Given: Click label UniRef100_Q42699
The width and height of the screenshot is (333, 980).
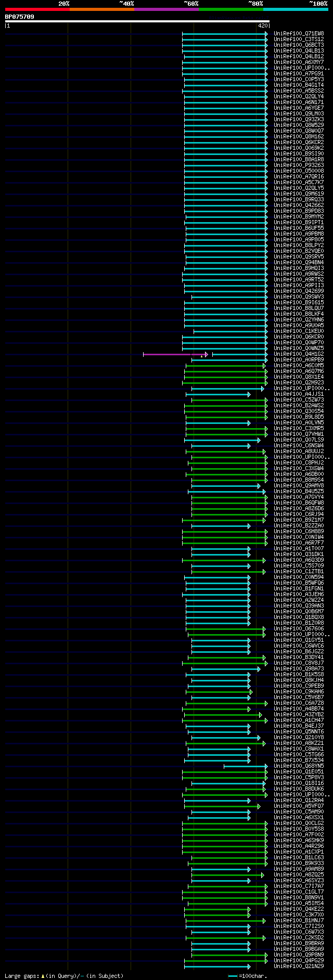Looking at the screenshot, I should pos(299,291).
